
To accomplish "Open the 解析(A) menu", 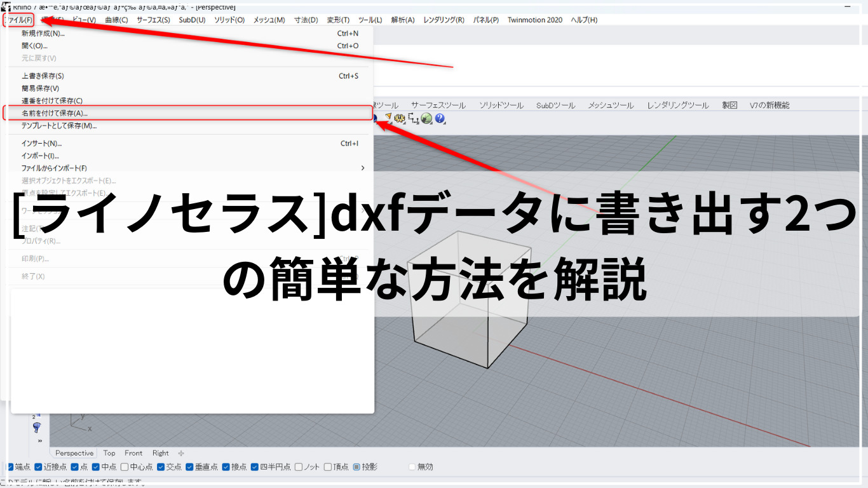I will tap(403, 20).
